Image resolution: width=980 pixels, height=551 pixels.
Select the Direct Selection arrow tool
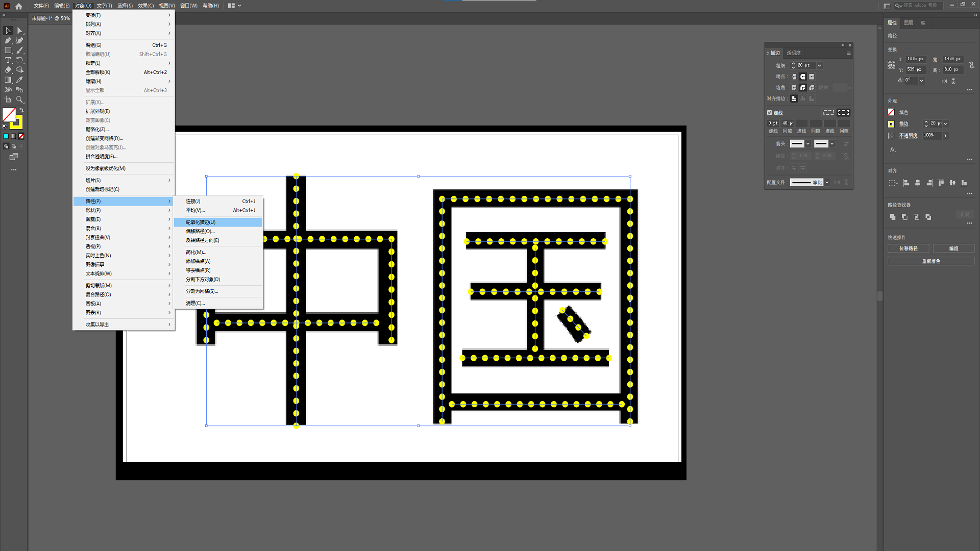pos(19,31)
